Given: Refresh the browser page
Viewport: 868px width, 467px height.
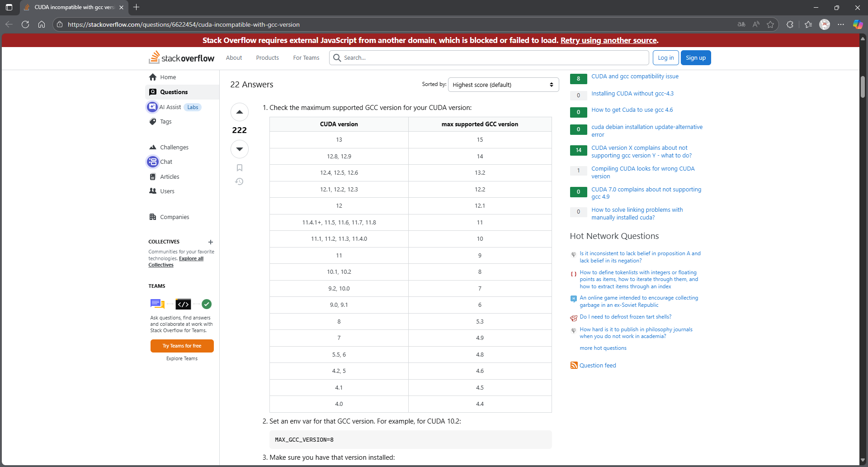Looking at the screenshot, I should (x=25, y=24).
